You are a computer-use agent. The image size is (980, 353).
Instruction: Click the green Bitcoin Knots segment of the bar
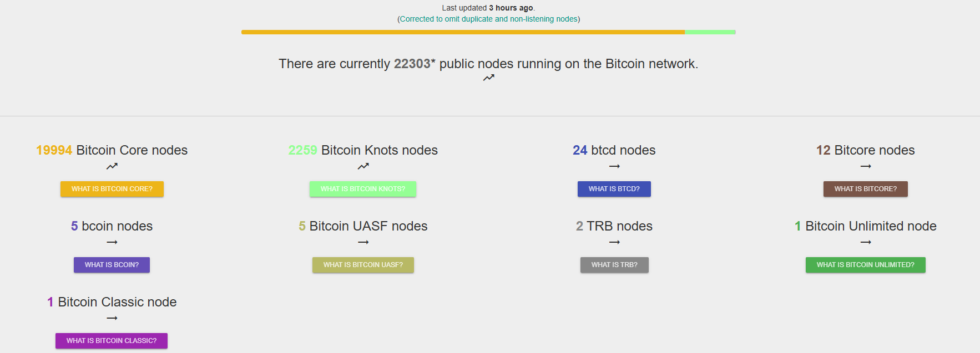[710, 32]
